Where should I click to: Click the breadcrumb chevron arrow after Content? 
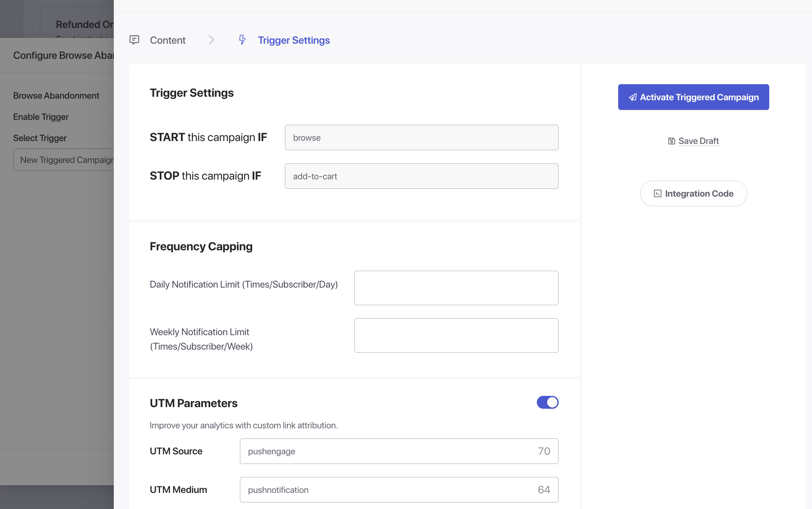(211, 40)
